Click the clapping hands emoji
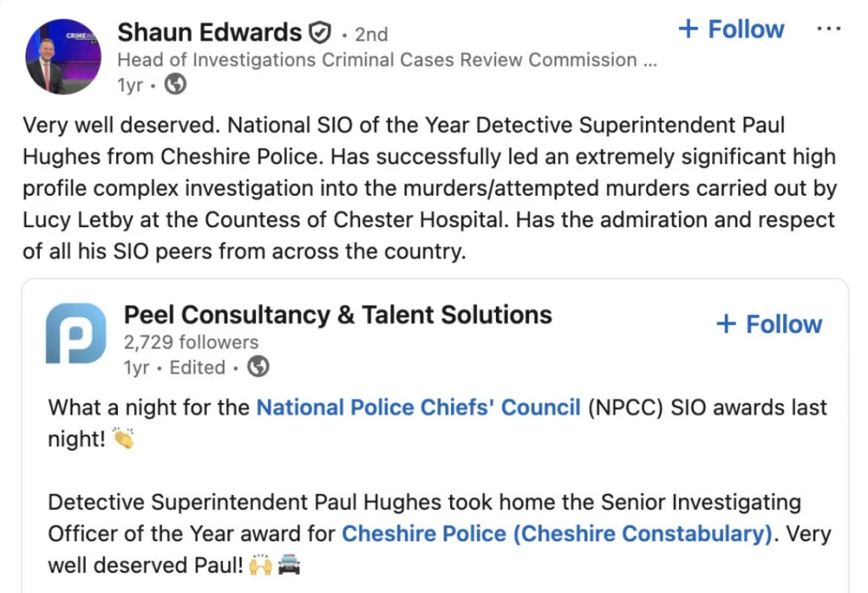 [124, 440]
